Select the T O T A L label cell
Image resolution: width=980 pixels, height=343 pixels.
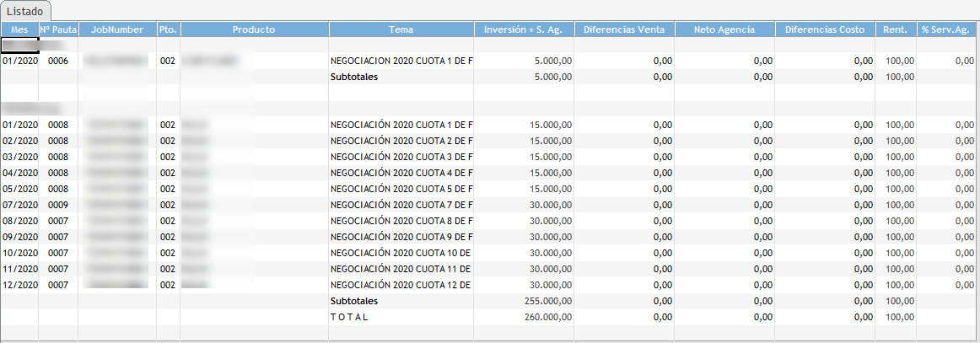350,317
